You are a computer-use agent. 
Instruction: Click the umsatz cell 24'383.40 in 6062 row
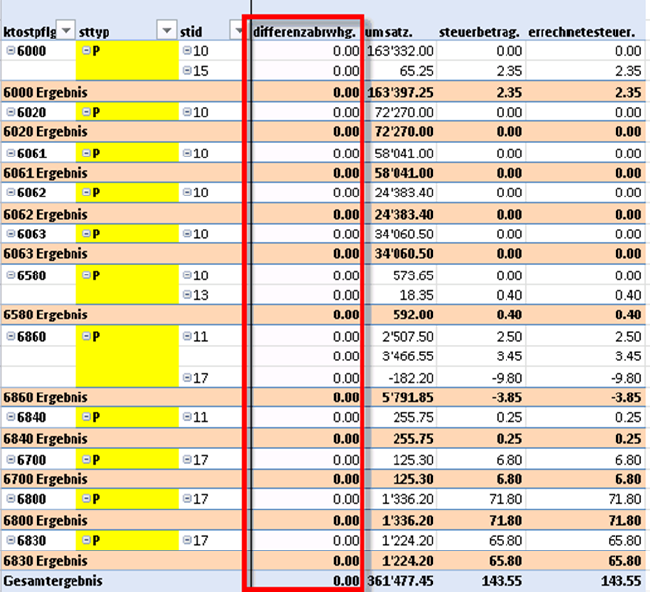pyautogui.click(x=404, y=192)
